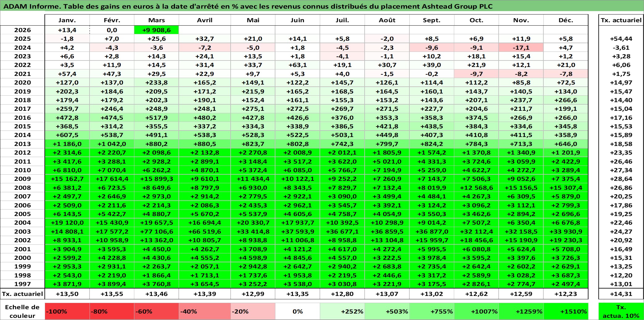Click the ADAM Informe title bar text

pos(248,6)
